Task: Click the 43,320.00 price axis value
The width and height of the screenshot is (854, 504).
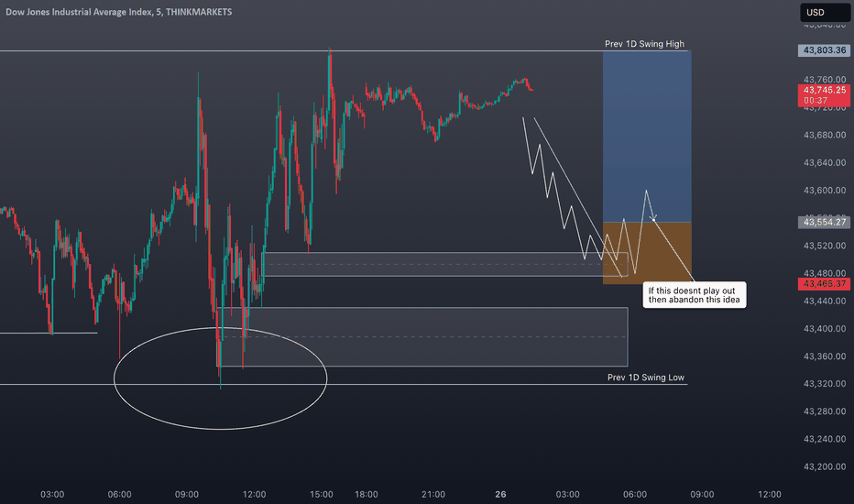Action: pyautogui.click(x=825, y=384)
